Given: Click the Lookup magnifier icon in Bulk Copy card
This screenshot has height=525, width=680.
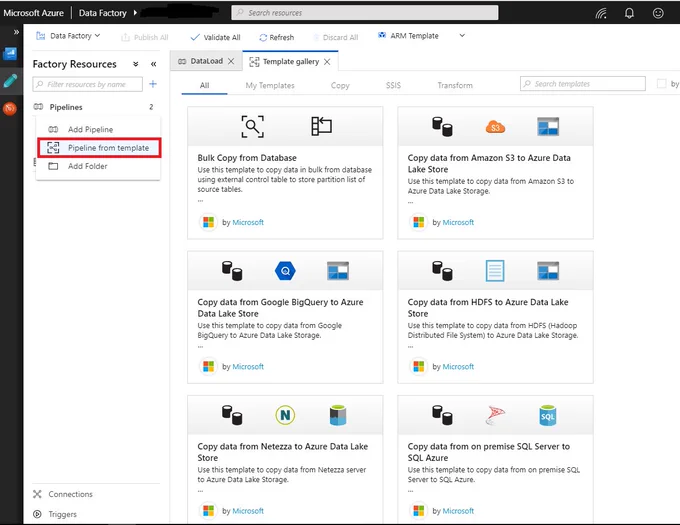Looking at the screenshot, I should 252,127.
